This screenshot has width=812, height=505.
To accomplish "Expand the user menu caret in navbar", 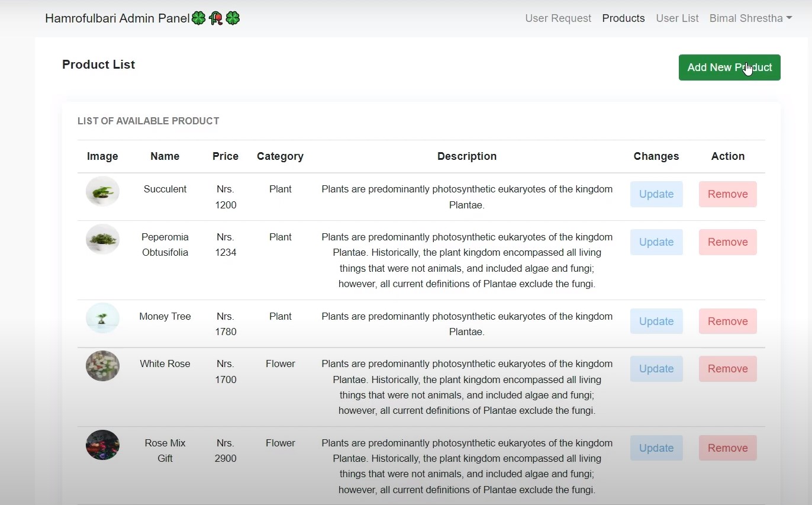I will point(789,18).
